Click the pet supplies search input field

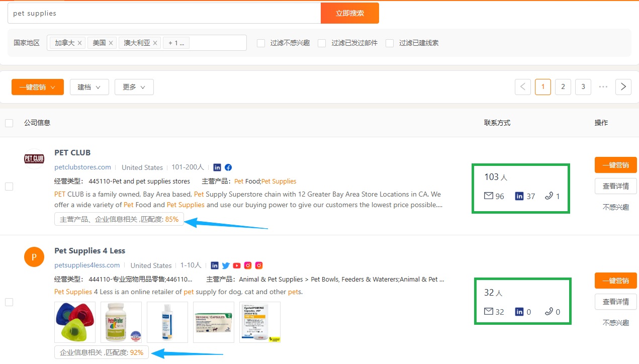click(x=164, y=13)
